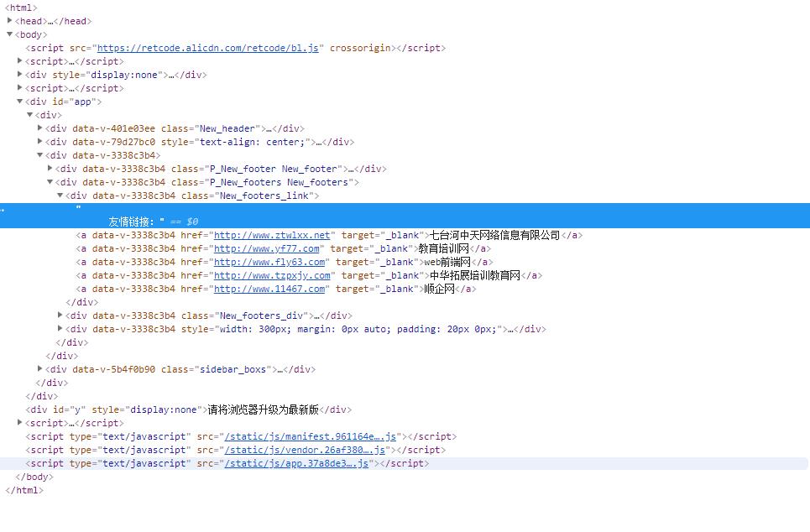
Task: Click the data-v-5b4f0b90 attribute
Action: pos(113,369)
